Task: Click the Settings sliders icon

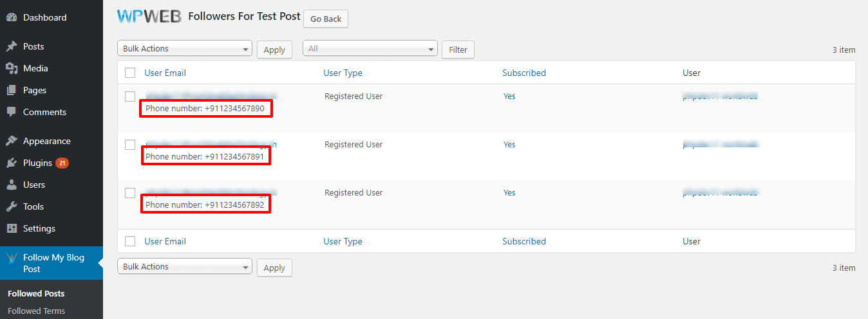Action: pyautogui.click(x=12, y=228)
